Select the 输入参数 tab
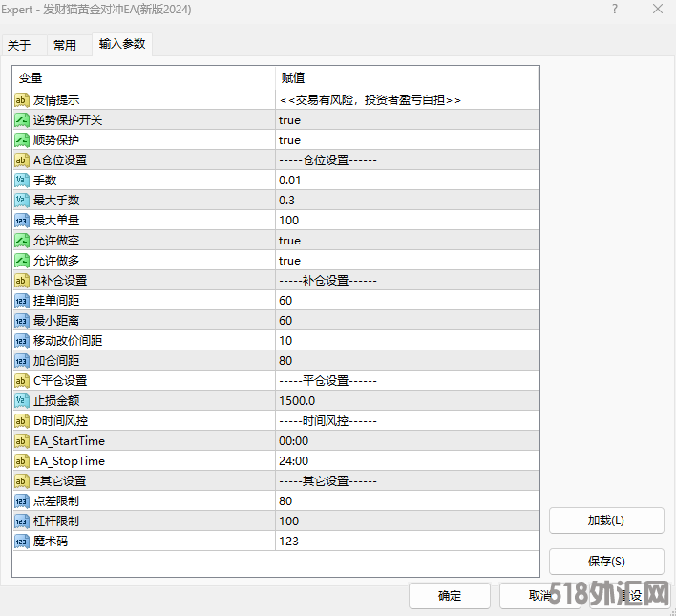The height and width of the screenshot is (616, 676). tap(122, 44)
